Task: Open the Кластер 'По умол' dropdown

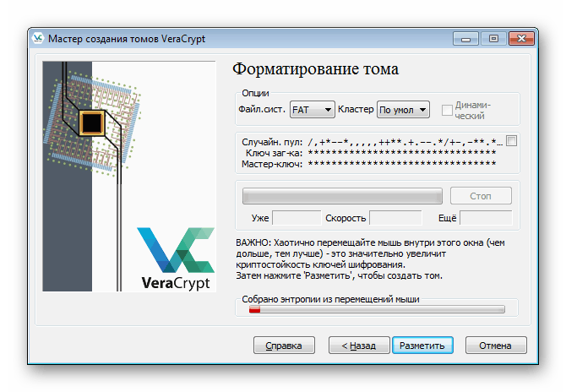Action: tap(403, 109)
